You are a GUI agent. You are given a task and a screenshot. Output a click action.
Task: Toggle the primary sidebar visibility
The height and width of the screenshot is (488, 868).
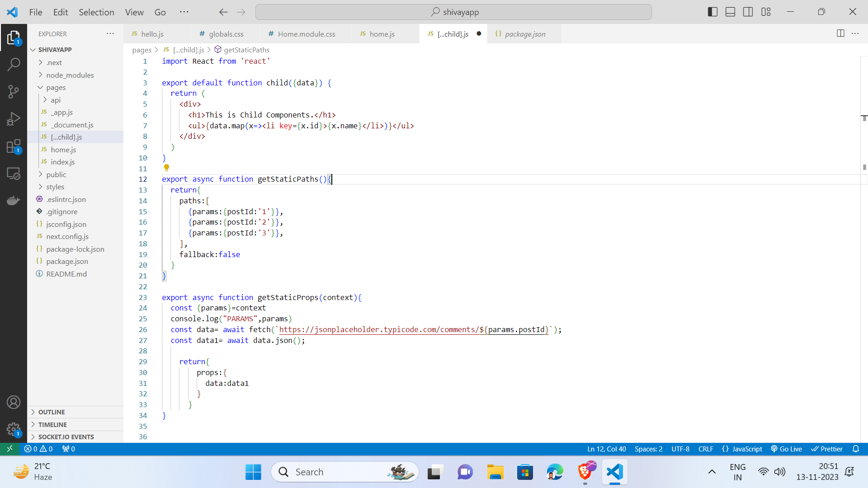click(x=712, y=12)
